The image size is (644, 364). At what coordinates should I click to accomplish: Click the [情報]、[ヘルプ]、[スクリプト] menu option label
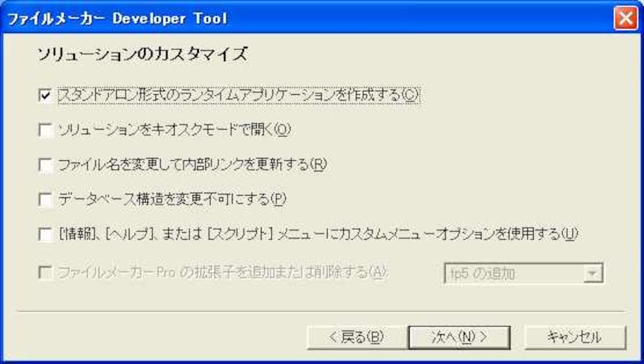point(318,234)
